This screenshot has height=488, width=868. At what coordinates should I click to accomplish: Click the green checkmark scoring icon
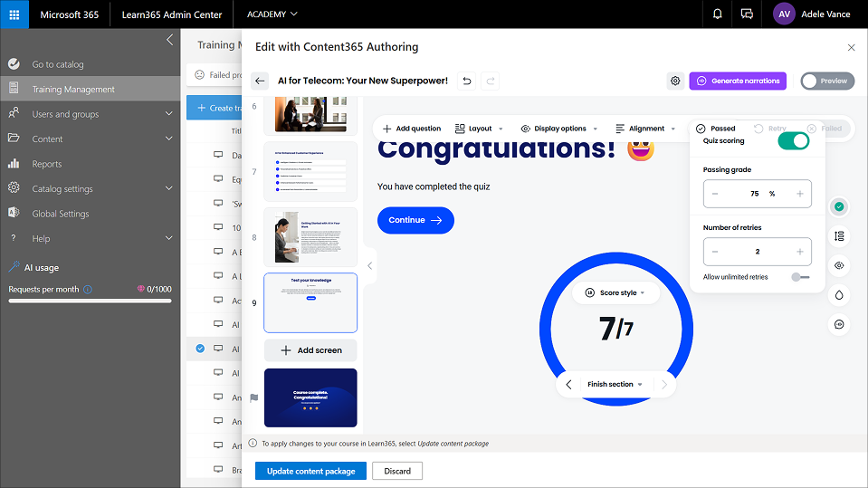tap(839, 207)
